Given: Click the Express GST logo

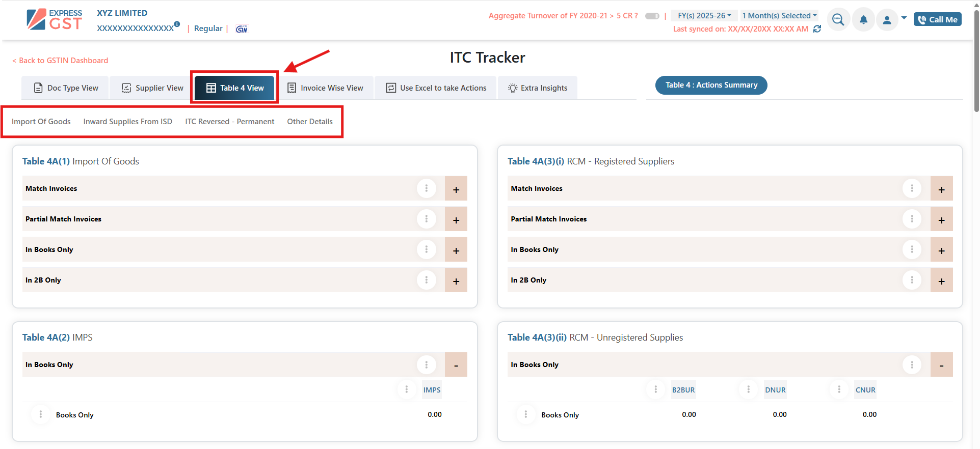Looking at the screenshot, I should 55,20.
